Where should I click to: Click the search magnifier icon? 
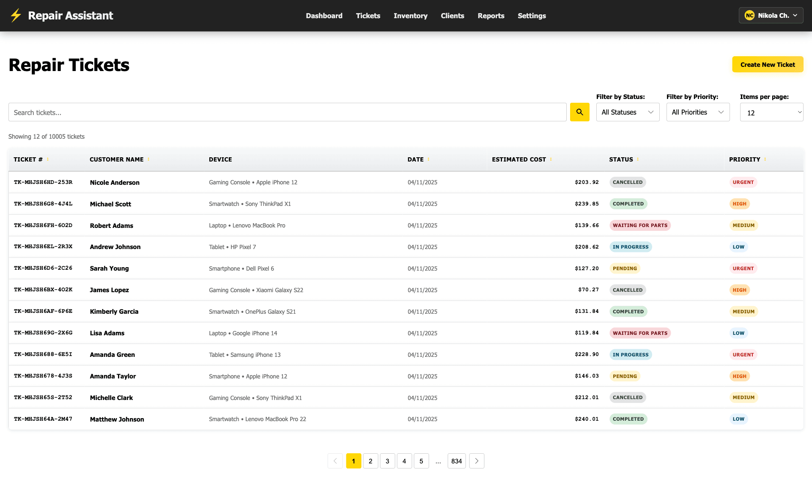(x=579, y=112)
